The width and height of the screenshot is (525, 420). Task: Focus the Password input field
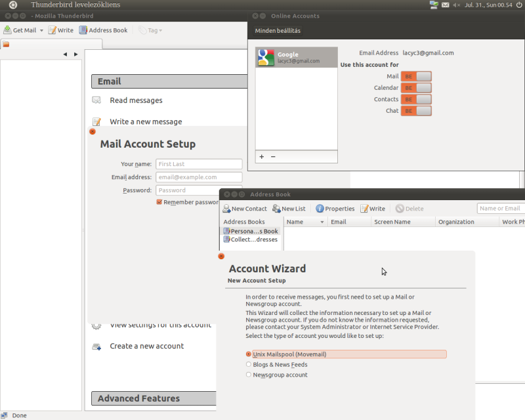click(x=199, y=190)
